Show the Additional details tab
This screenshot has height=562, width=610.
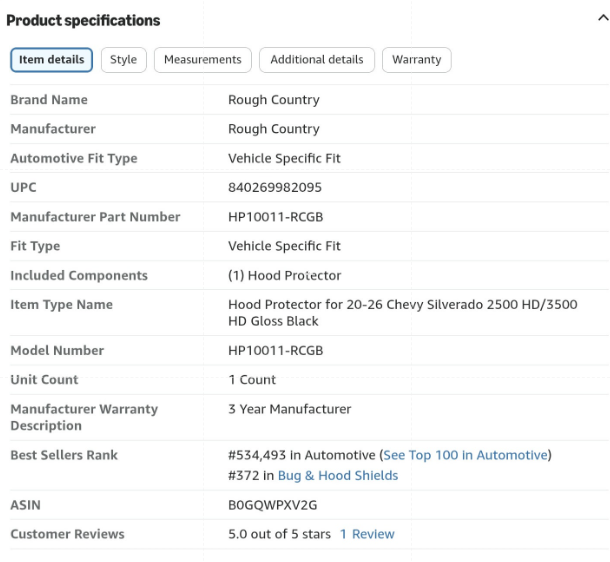coord(317,60)
